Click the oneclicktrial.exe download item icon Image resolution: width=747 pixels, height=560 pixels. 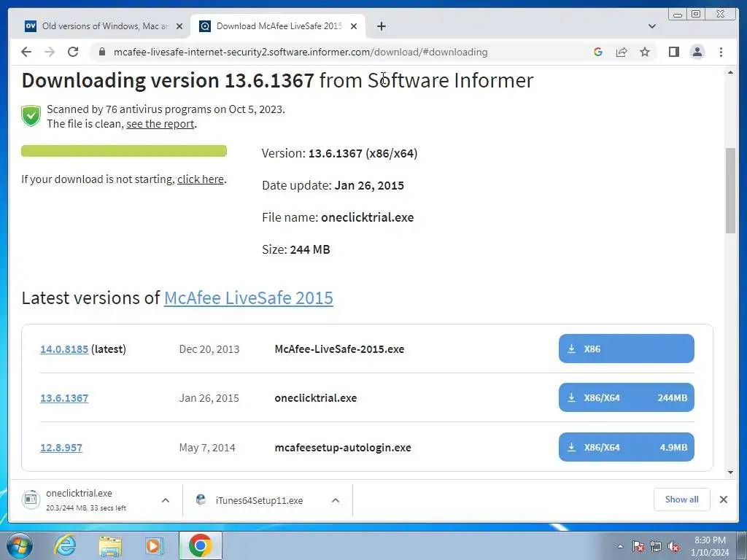tap(31, 499)
